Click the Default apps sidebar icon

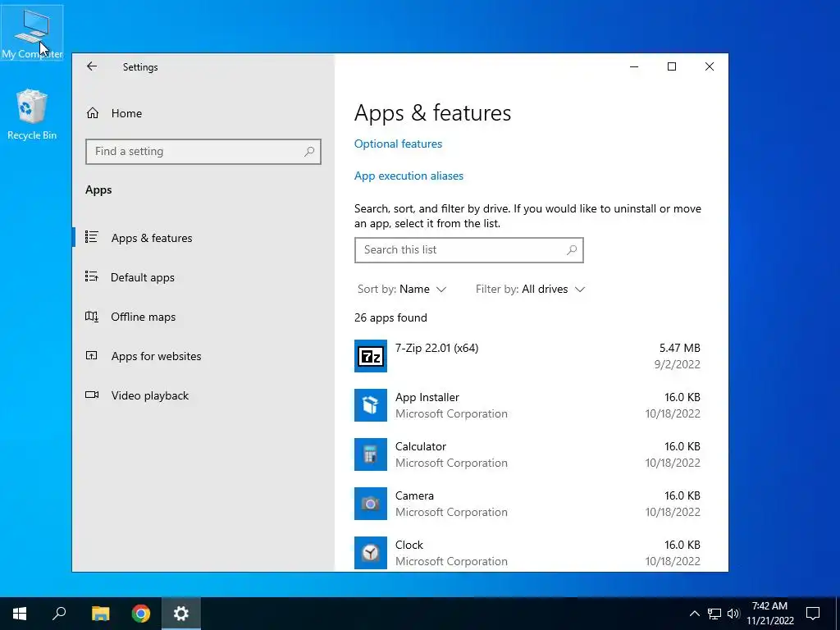click(x=92, y=276)
